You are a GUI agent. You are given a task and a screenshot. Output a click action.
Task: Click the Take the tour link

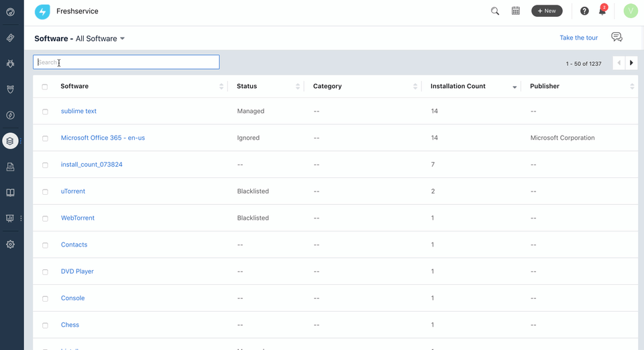[578, 38]
